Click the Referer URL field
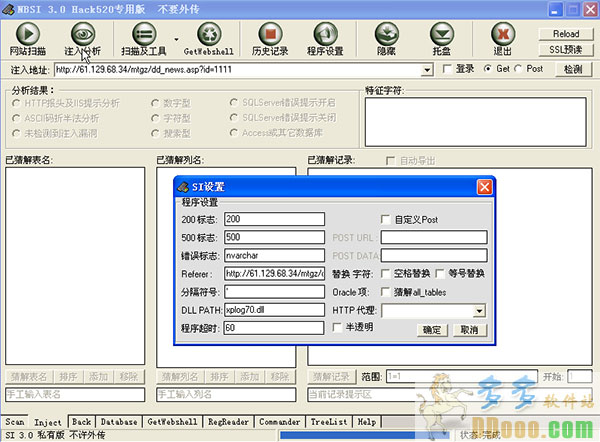 click(x=274, y=274)
